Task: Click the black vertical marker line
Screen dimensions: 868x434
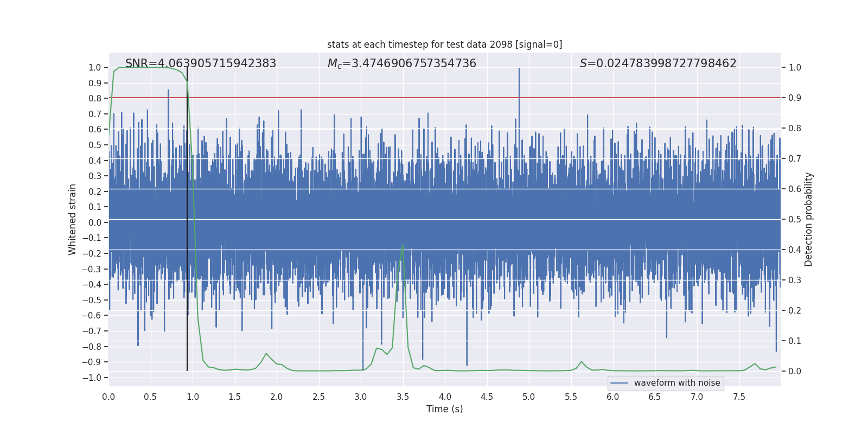Action: 187,217
